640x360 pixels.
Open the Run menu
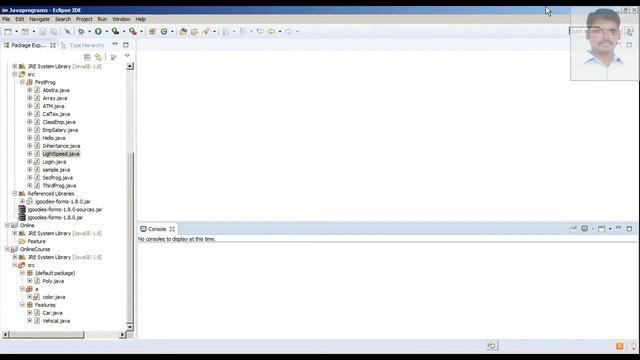click(x=102, y=19)
